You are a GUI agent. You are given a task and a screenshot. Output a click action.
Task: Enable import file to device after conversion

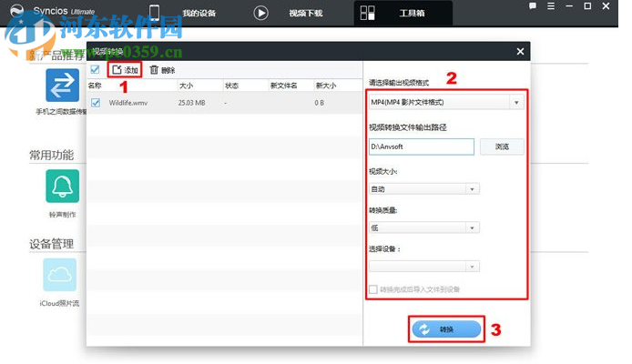(372, 289)
